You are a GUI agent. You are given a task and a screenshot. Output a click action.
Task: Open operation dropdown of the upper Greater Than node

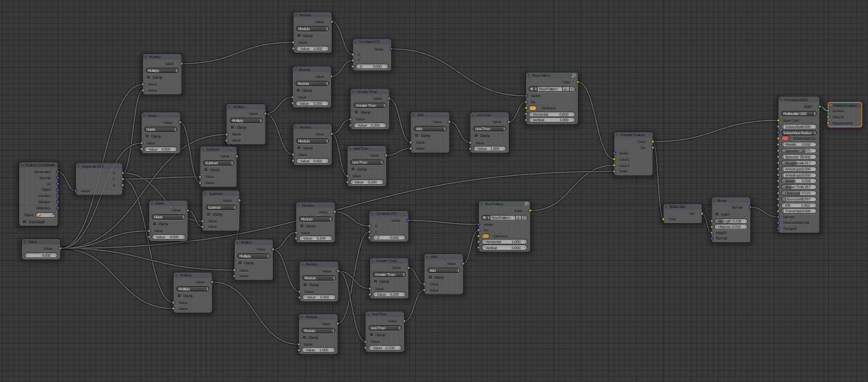[370, 105]
